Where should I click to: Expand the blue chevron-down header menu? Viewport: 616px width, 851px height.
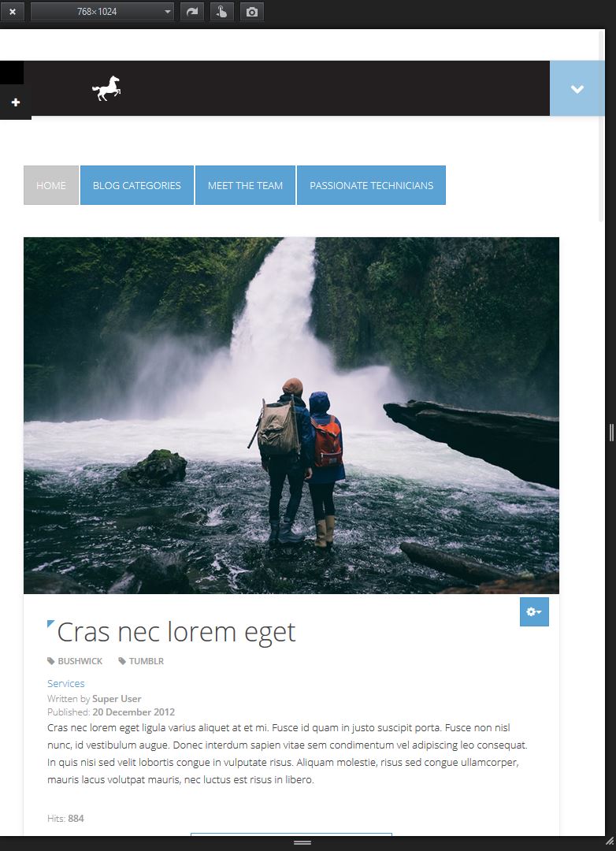coord(577,88)
